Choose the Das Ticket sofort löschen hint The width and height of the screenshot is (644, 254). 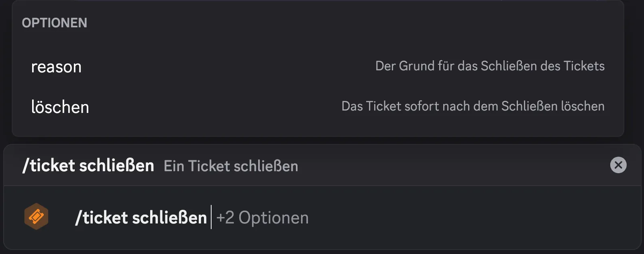(473, 106)
